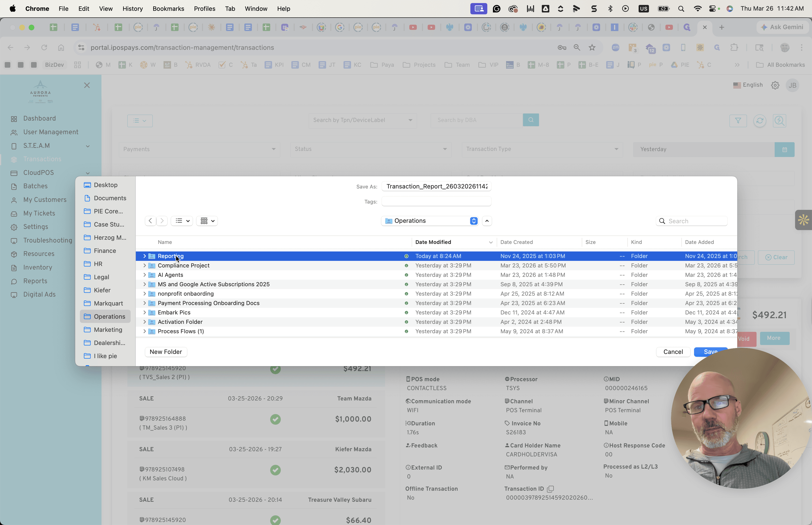
Task: Open the Payments filter dropdown
Action: 199,149
